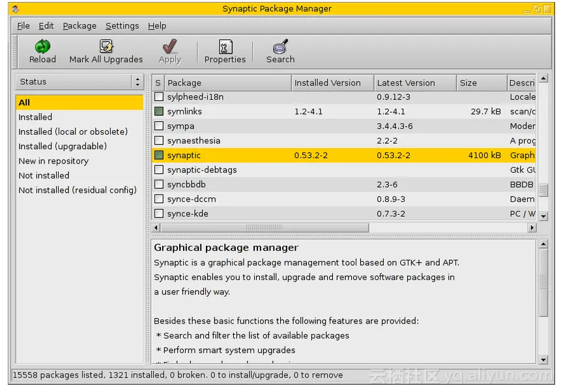Mark the sympa package checkbox
The height and width of the screenshot is (392, 561).
[x=159, y=126]
